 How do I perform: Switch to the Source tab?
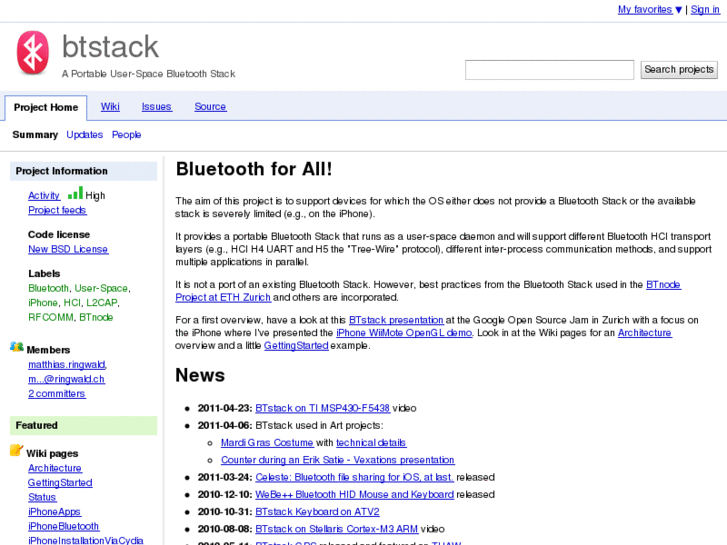tap(210, 107)
